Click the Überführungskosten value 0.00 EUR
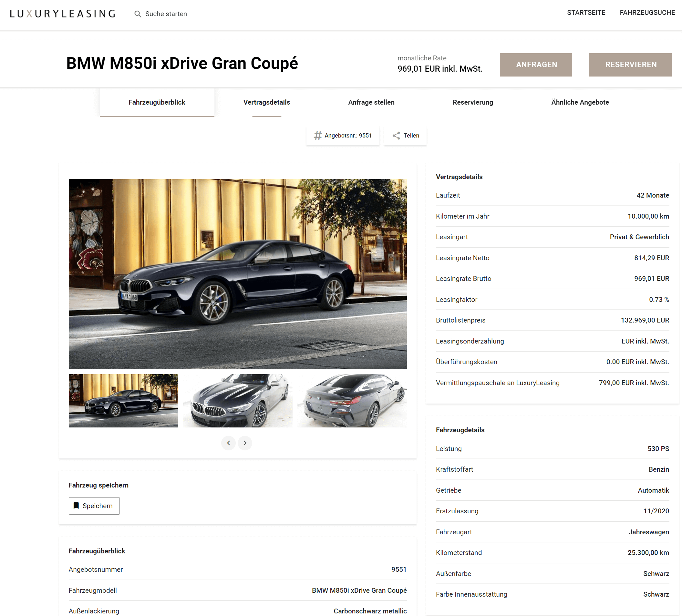 pos(637,362)
